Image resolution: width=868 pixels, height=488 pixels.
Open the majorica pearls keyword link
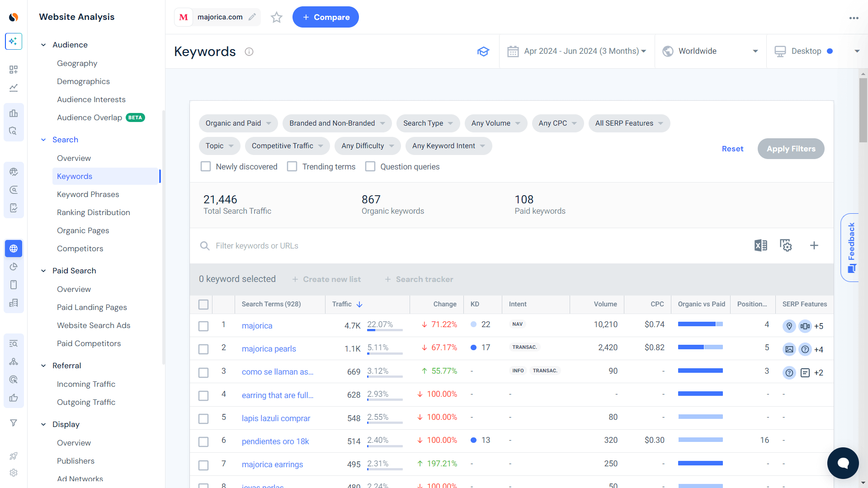(x=269, y=349)
